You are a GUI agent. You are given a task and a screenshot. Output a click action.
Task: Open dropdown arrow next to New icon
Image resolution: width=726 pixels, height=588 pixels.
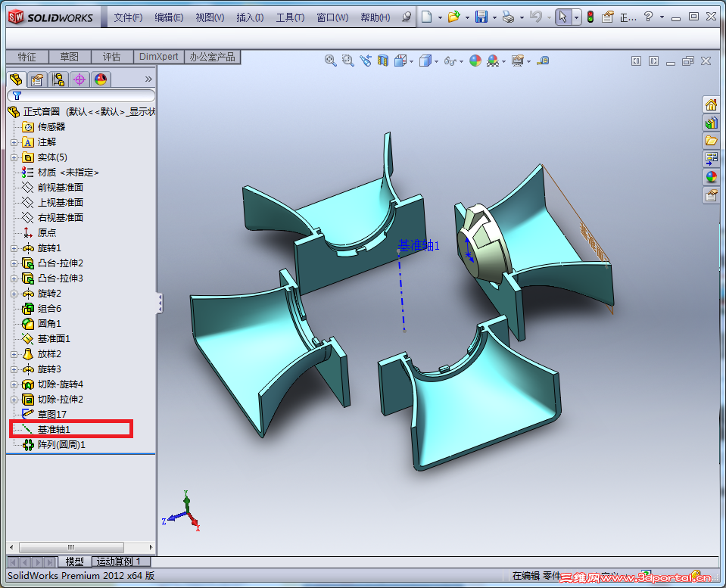(x=439, y=17)
